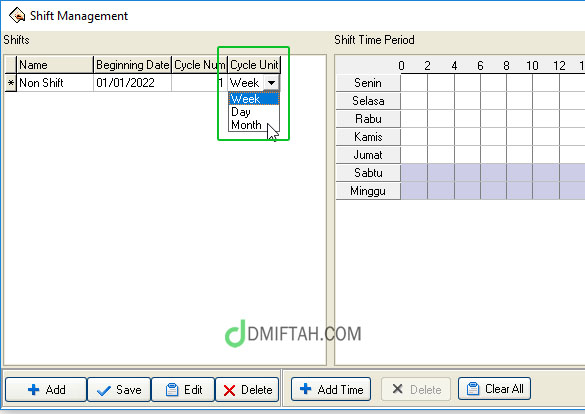Click the checkmark icon on Save
585x414 pixels.
pyautogui.click(x=103, y=390)
